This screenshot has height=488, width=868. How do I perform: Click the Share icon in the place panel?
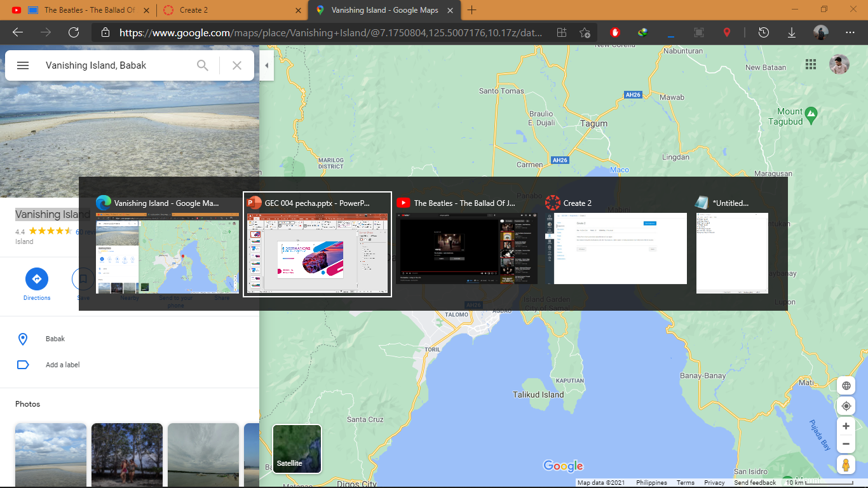(222, 278)
